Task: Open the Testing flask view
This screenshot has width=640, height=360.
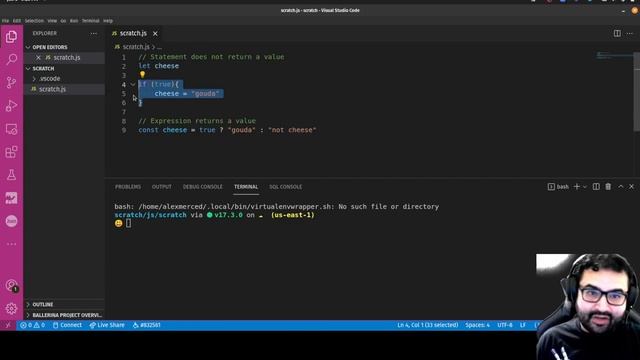Action: [11, 175]
